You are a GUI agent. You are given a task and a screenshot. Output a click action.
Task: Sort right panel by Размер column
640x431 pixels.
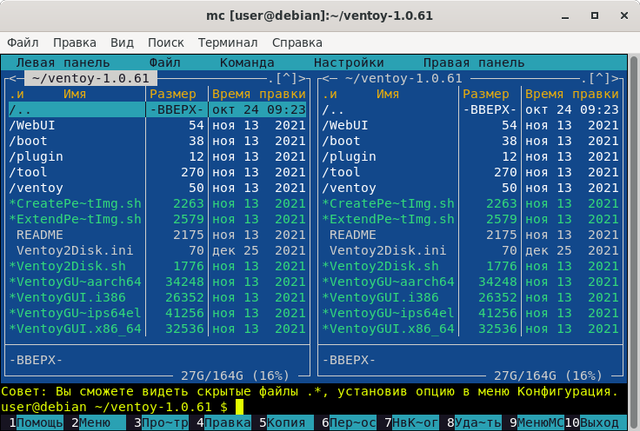coord(486,94)
